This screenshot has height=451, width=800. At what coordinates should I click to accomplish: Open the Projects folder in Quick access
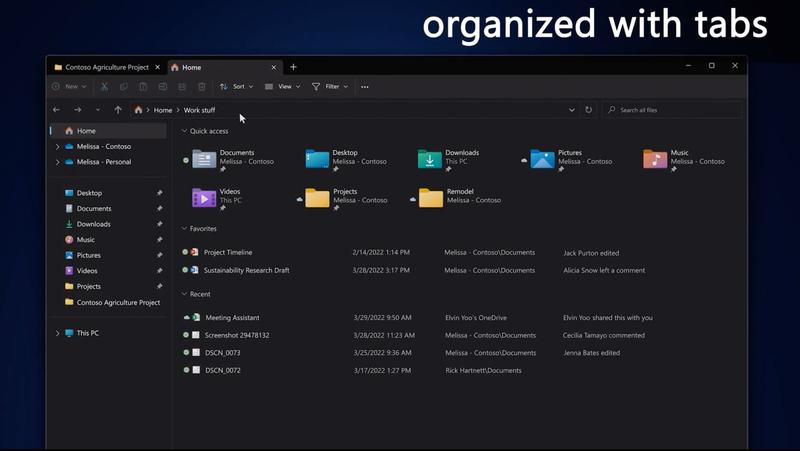pos(346,197)
